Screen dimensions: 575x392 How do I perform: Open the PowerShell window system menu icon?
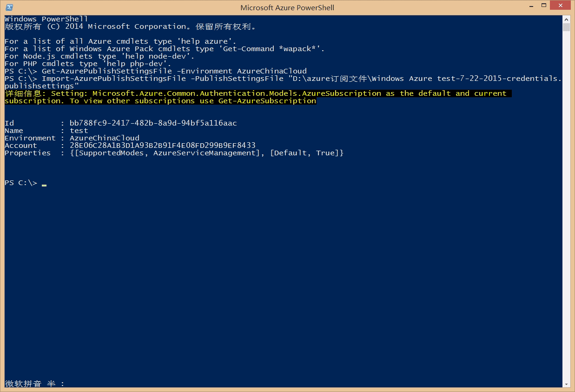pyautogui.click(x=9, y=7)
